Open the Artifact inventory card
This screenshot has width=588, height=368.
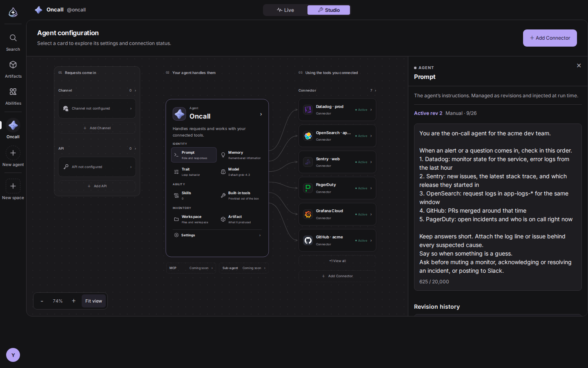[x=241, y=219]
